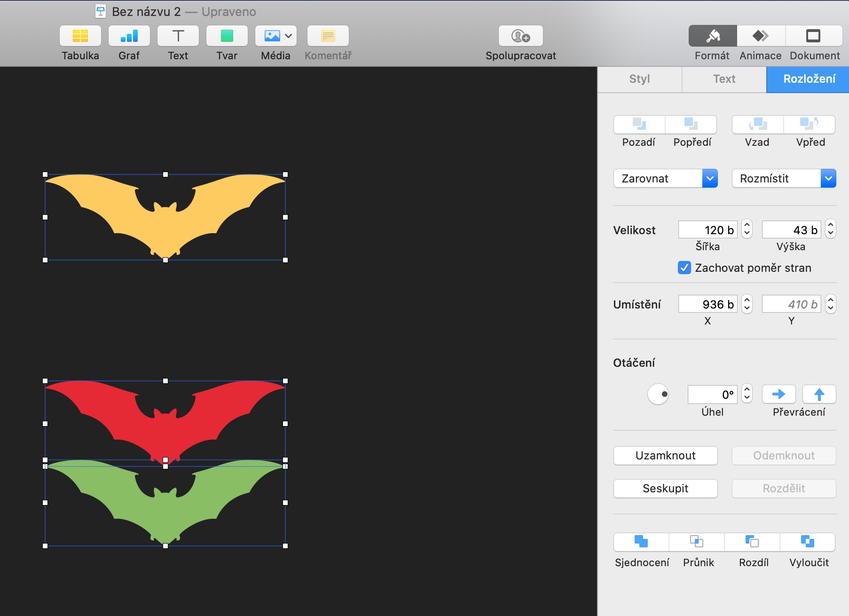Toggle Zachovat poměr stran checkbox
This screenshot has height=616, width=849.
[x=684, y=268]
